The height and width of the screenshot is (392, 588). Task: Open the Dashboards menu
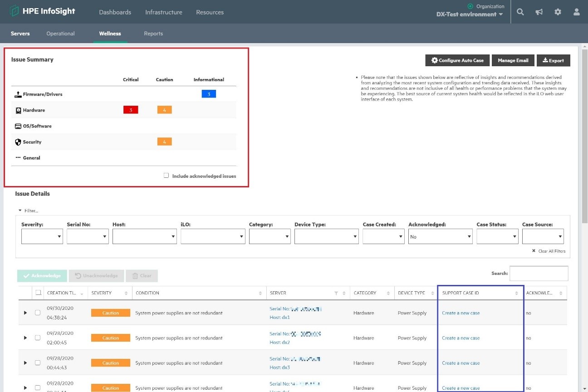click(x=115, y=12)
